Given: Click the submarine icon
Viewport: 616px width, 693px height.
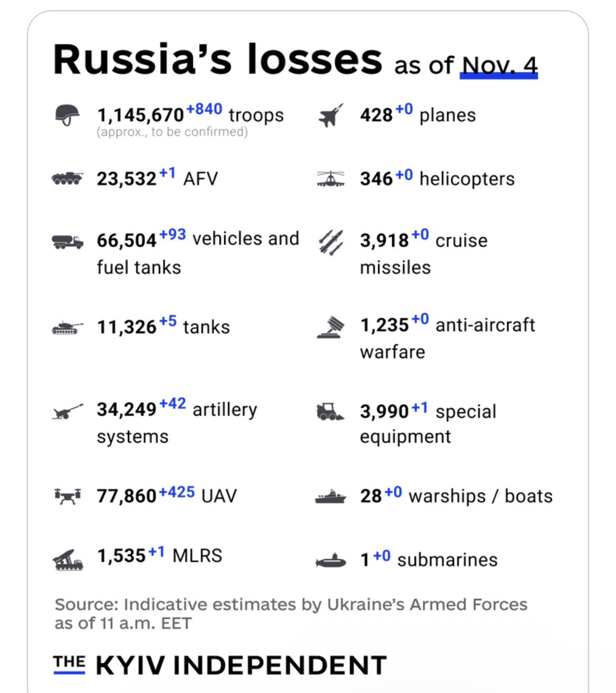Looking at the screenshot, I should (330, 561).
